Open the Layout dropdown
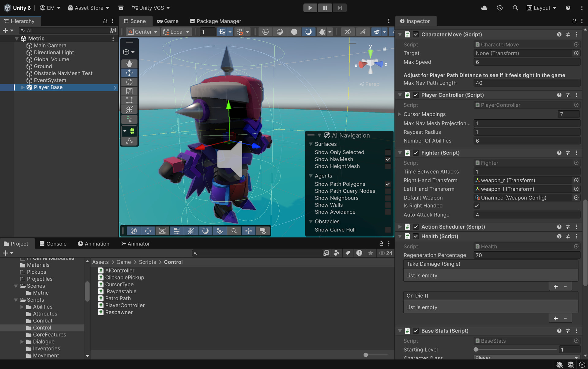Image resolution: width=588 pixels, height=369 pixels. 541,8
